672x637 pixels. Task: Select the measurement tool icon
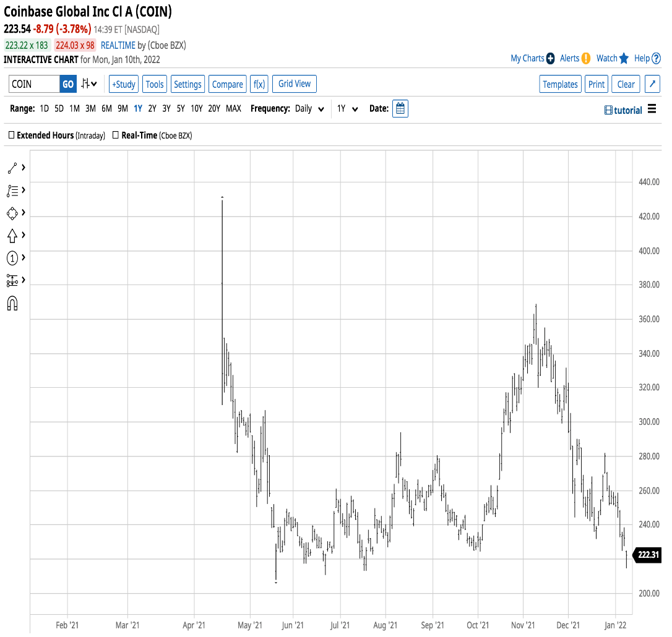point(12,281)
